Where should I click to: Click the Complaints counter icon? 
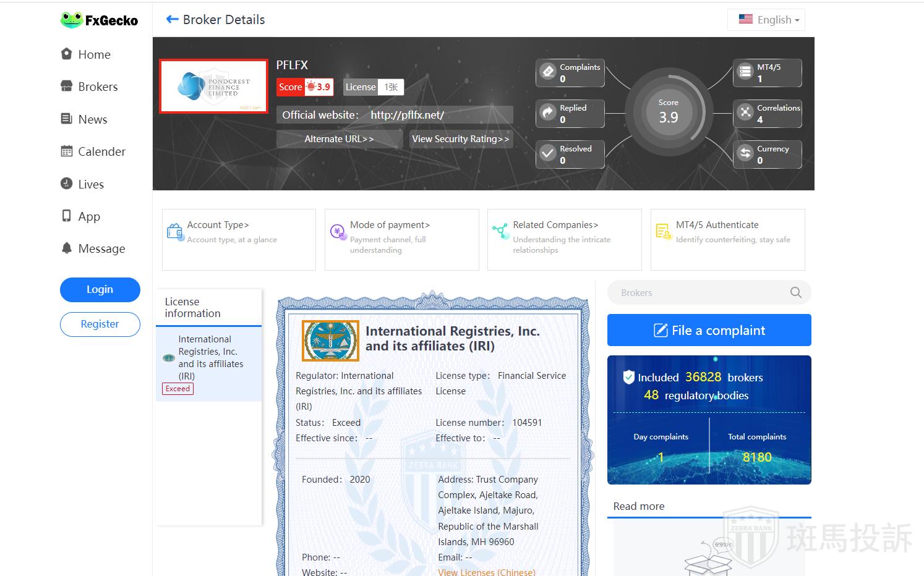(548, 72)
